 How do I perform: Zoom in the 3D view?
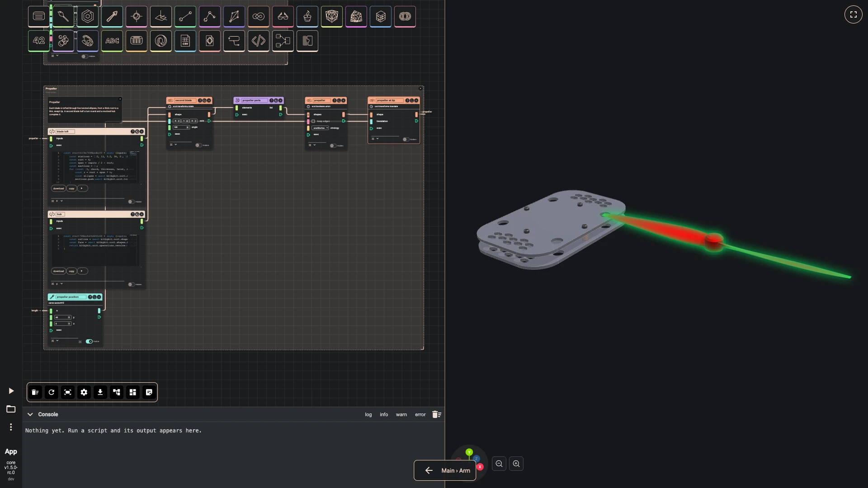coord(516,464)
